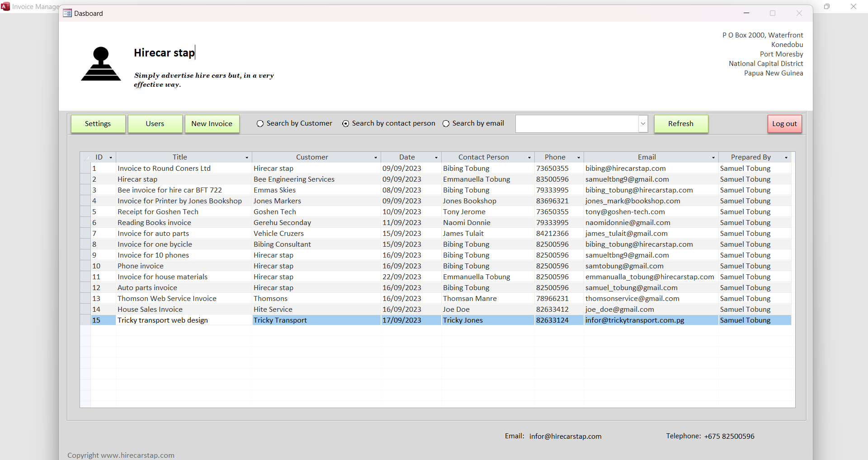
Task: Open the Prepared By column filter dropdown
Action: click(x=786, y=158)
